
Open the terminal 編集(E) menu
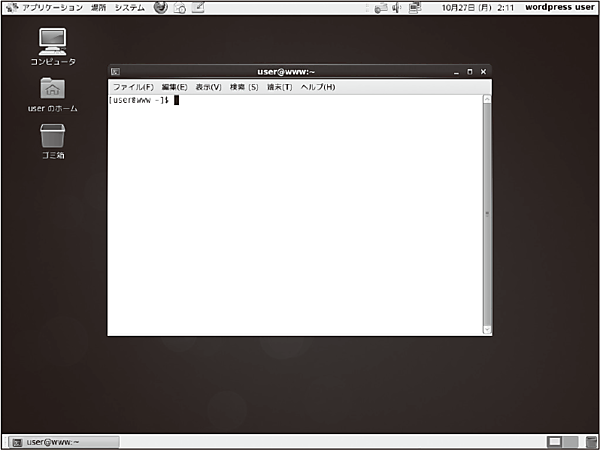coord(174,87)
